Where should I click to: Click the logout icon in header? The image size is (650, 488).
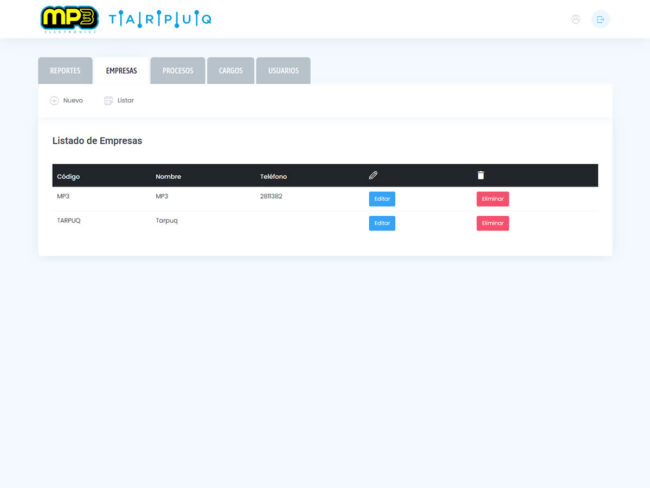coord(600,19)
